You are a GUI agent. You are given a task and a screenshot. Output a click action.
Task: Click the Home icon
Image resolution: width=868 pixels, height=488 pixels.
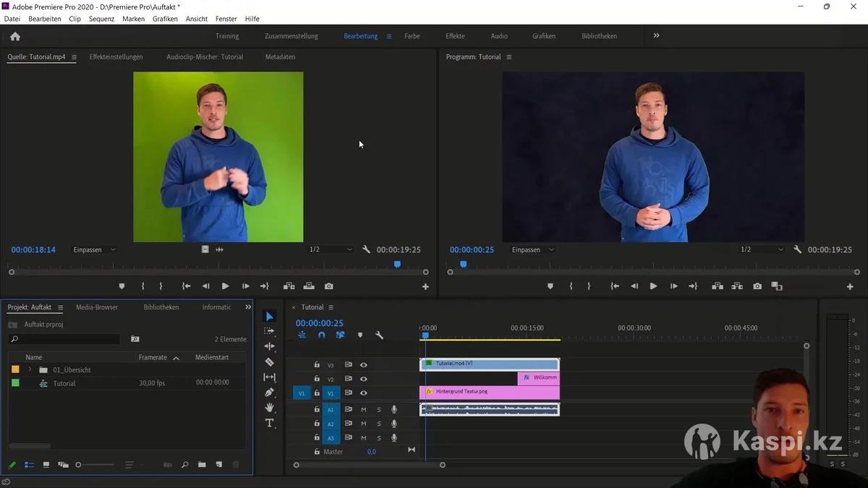(x=15, y=36)
